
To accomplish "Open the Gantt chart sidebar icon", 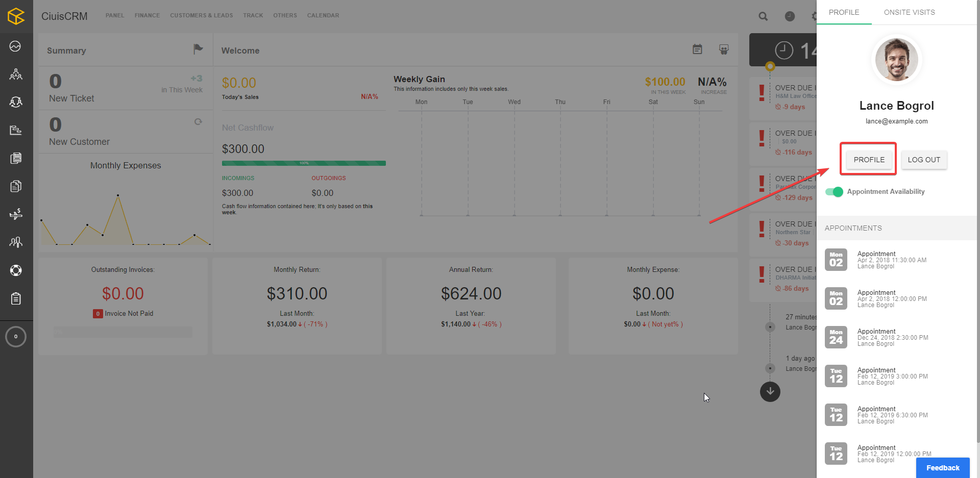I will click(16, 130).
